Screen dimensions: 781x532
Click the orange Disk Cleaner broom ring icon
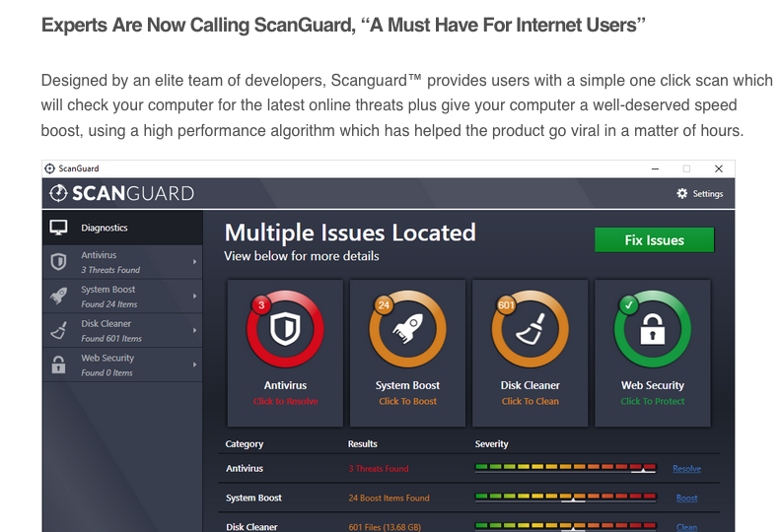[530, 329]
